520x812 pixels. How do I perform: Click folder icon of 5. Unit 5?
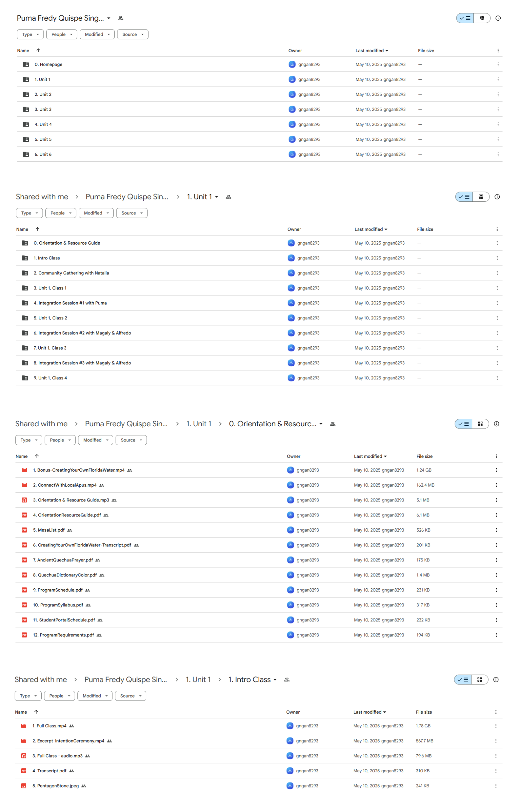26,139
